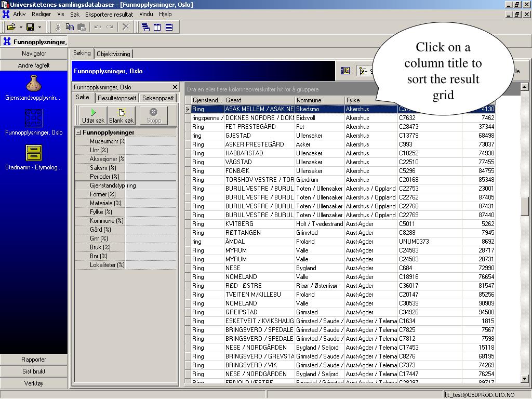Open the Gjenstandsopplysninger vase icon
This screenshot has height=399, width=532.
coord(34,84)
